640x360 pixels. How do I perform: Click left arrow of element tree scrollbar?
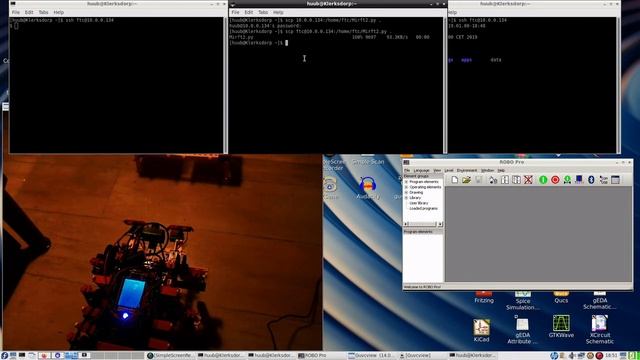(x=406, y=224)
